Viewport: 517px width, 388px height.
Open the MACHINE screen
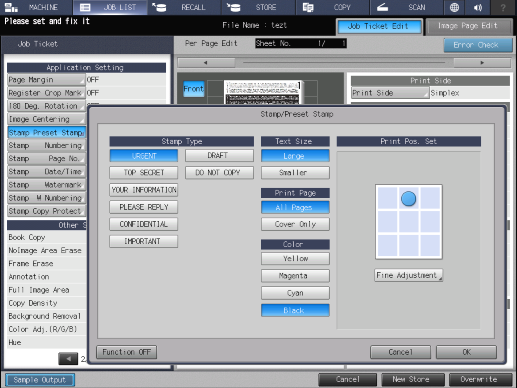(x=36, y=7)
